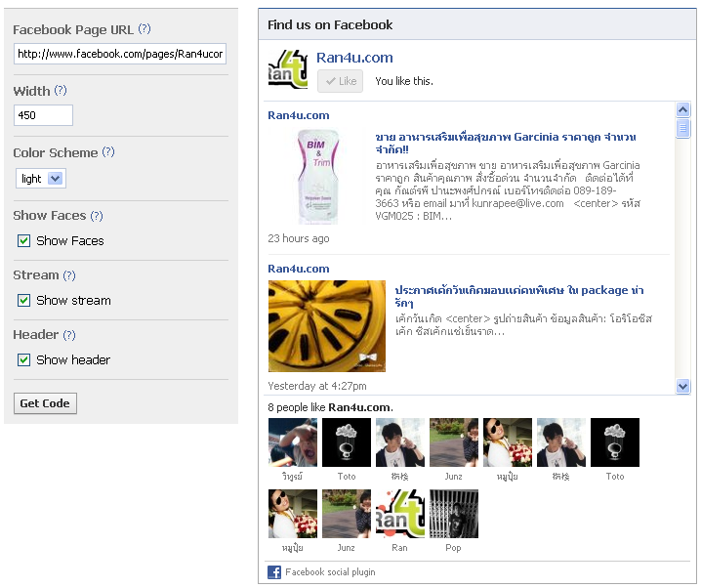Click the stream scrollbar thumb
Viewport: 701px width, 588px height.
[x=682, y=129]
